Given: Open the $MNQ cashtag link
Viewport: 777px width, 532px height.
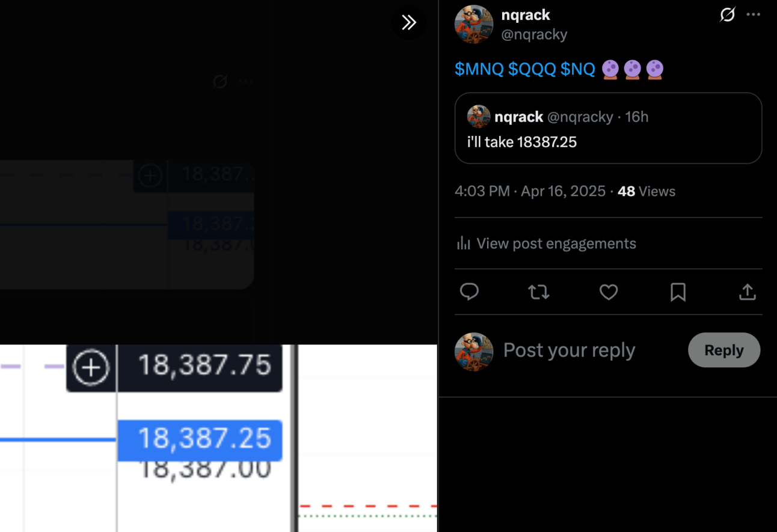Looking at the screenshot, I should [479, 69].
